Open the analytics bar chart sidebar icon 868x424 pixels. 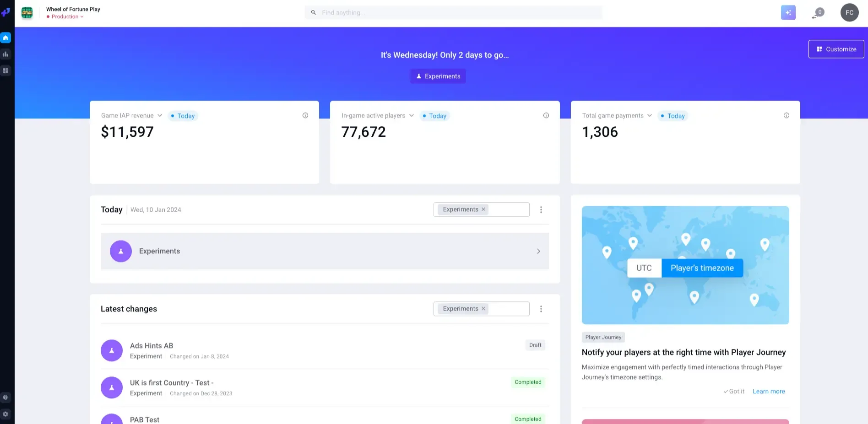(5, 54)
